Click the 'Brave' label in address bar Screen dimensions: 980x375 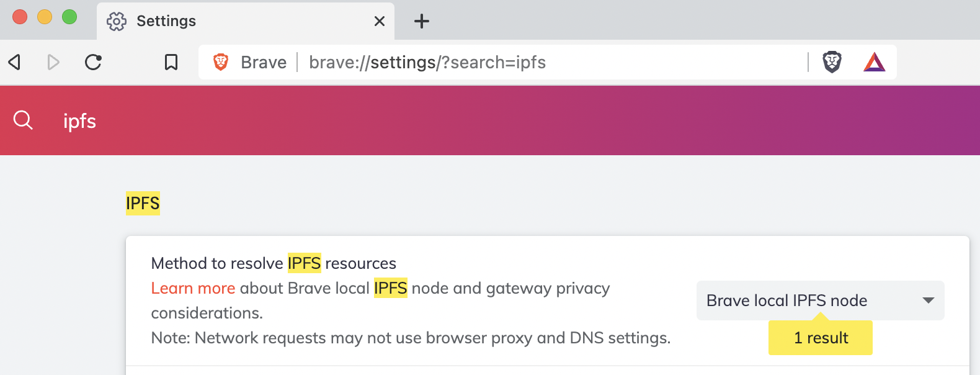point(264,62)
